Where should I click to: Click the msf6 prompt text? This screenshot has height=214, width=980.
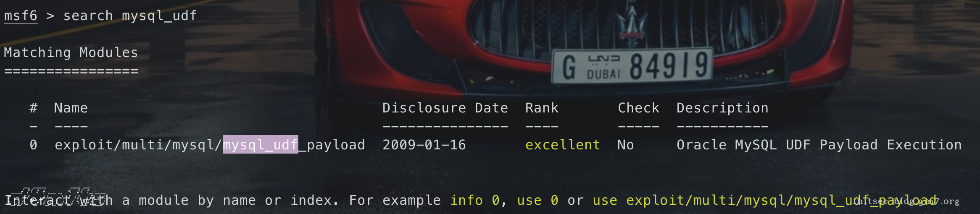21,16
